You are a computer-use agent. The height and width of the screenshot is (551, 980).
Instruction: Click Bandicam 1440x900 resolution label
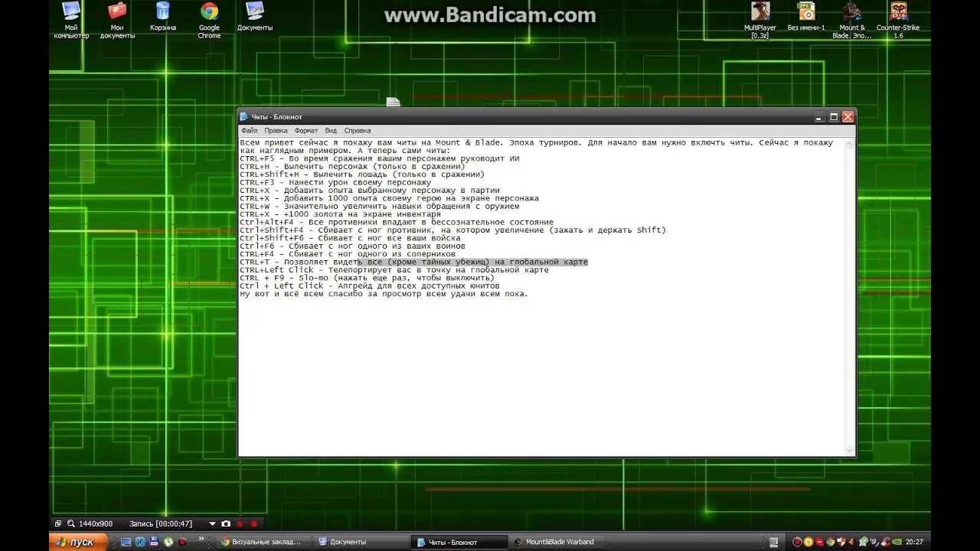pyautogui.click(x=96, y=523)
